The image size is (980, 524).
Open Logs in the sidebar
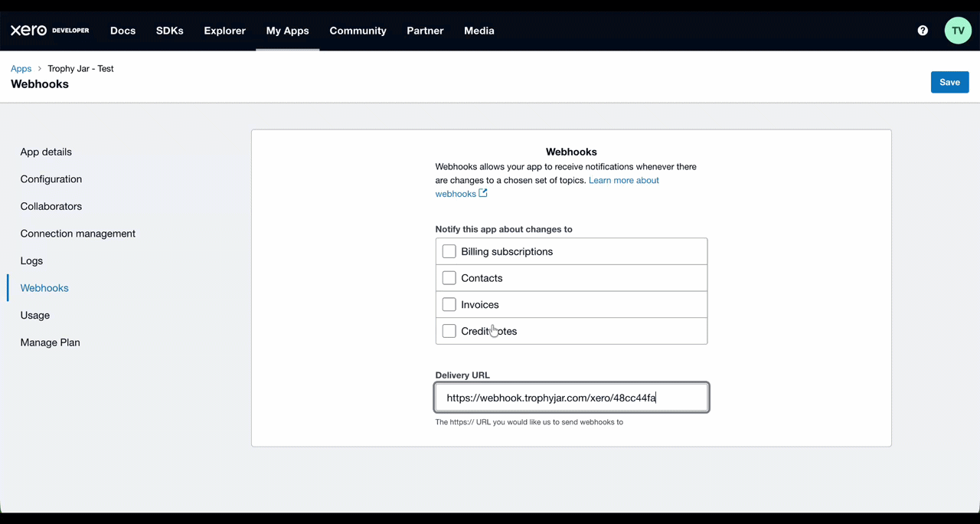[x=31, y=260]
